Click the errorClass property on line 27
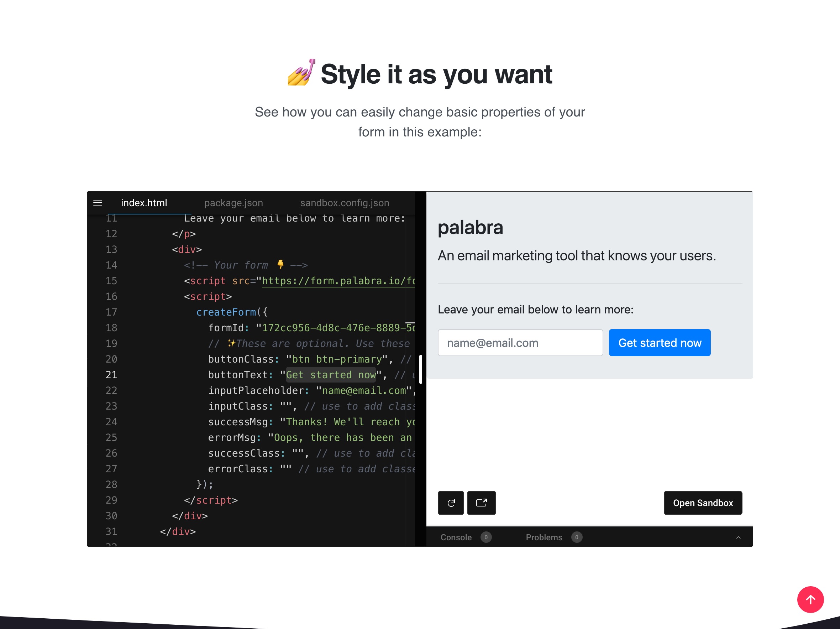The image size is (840, 629). 238,469
